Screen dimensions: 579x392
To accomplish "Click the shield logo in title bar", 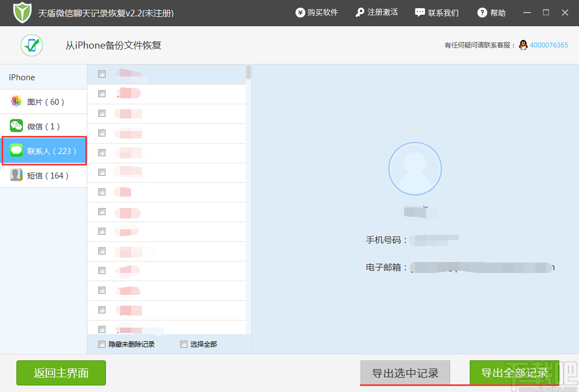I will [x=22, y=11].
